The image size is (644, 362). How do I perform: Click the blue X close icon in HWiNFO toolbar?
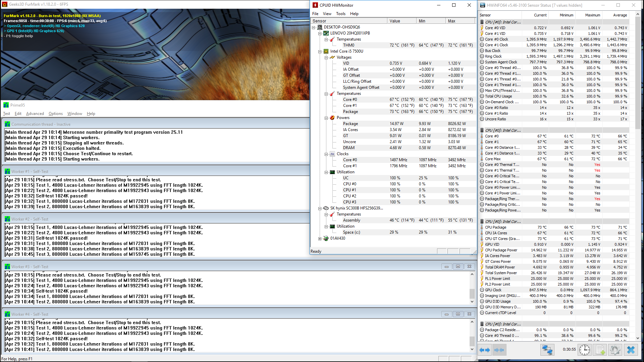pos(631,350)
